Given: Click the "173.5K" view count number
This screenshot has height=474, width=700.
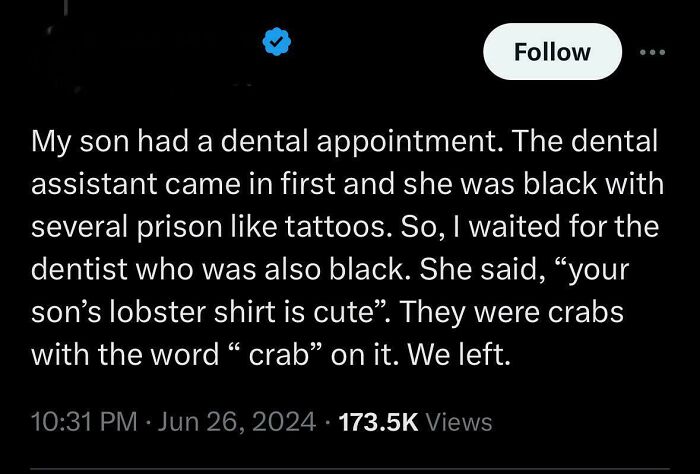Looking at the screenshot, I should click(379, 422).
